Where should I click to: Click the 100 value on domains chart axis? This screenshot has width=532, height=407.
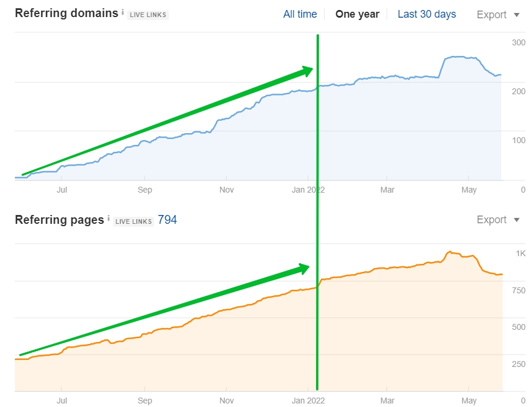518,141
